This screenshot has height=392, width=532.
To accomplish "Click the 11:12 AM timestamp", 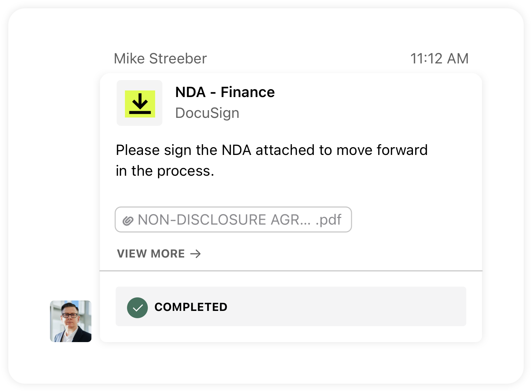I will click(x=439, y=59).
